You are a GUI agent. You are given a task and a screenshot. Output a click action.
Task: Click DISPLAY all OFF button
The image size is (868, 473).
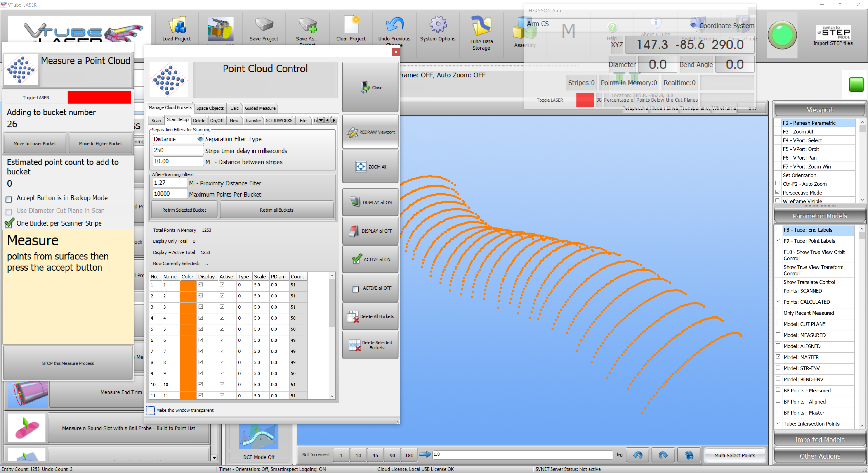pyautogui.click(x=370, y=231)
